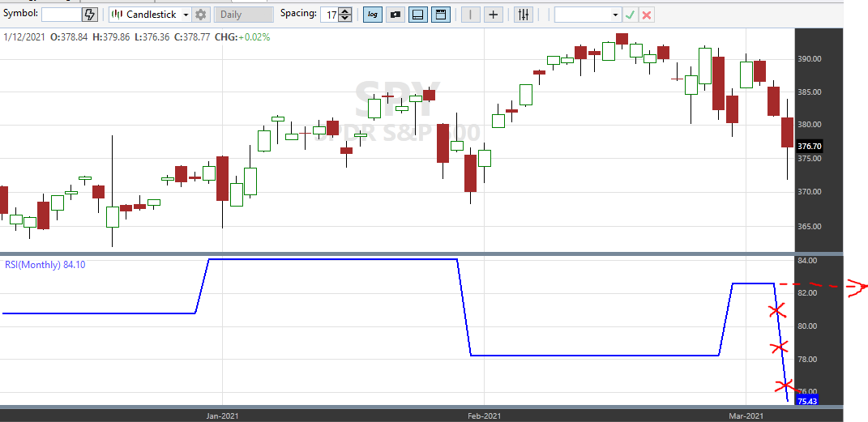Click the 365.00 price axis label
Viewport: 868px width, 422px height.
tap(810, 226)
